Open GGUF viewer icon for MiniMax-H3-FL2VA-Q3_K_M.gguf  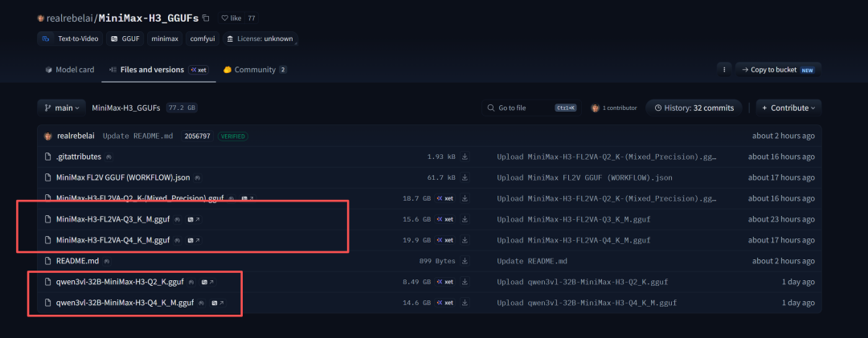click(x=193, y=219)
